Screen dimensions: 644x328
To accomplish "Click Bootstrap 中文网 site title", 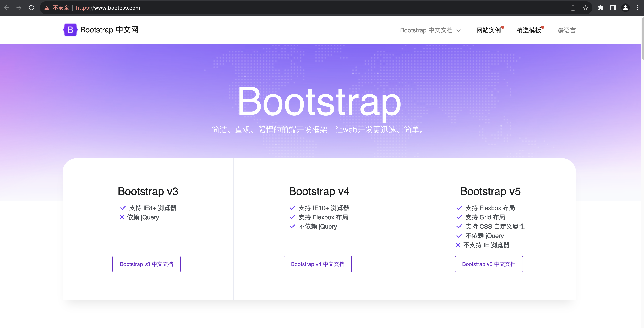I will pyautogui.click(x=109, y=30).
